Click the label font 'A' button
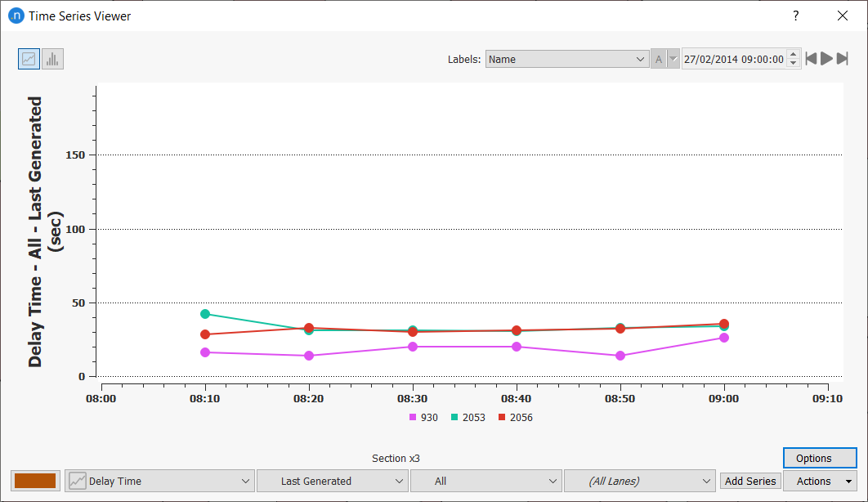 (x=659, y=59)
